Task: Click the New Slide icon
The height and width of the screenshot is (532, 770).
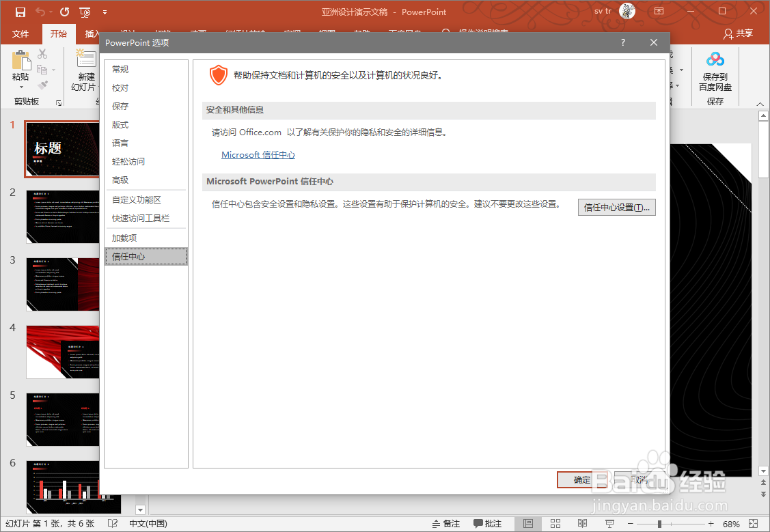Action: pyautogui.click(x=85, y=58)
